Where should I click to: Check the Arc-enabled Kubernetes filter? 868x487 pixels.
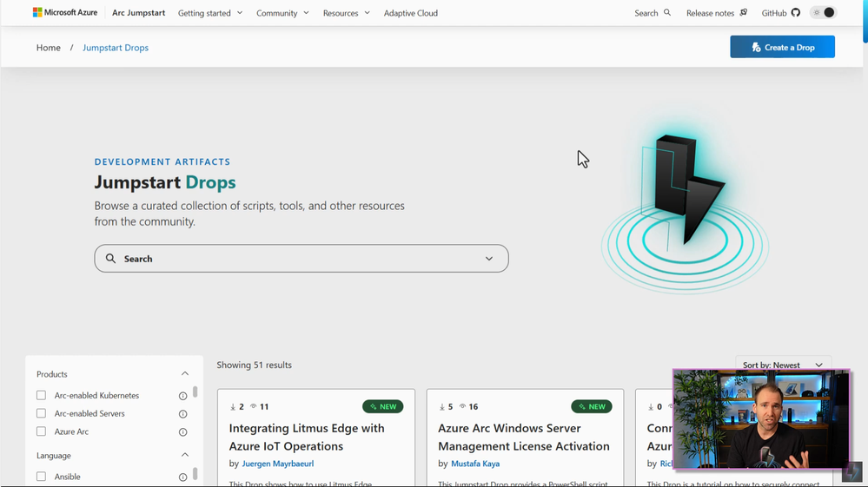coord(41,395)
